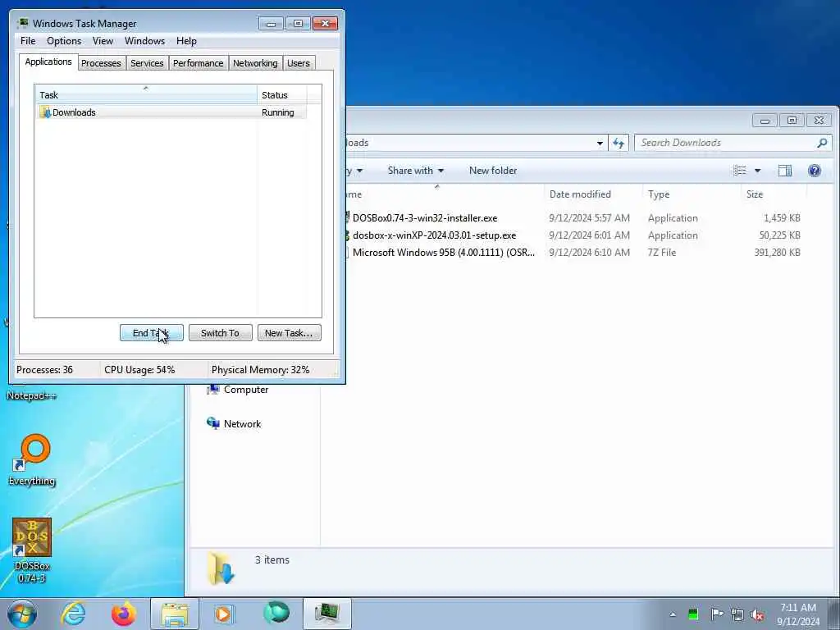840x630 pixels.
Task: Select Computer in Explorer navigation pane
Action: click(x=246, y=390)
